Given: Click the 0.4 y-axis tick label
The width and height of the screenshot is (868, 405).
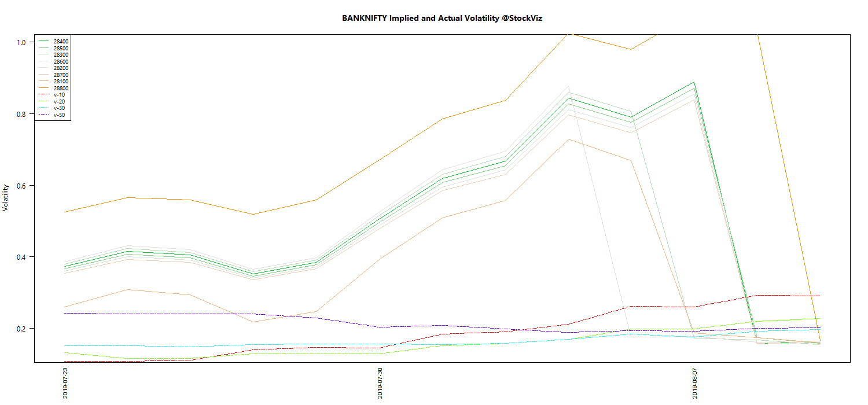Looking at the screenshot, I should click(21, 257).
